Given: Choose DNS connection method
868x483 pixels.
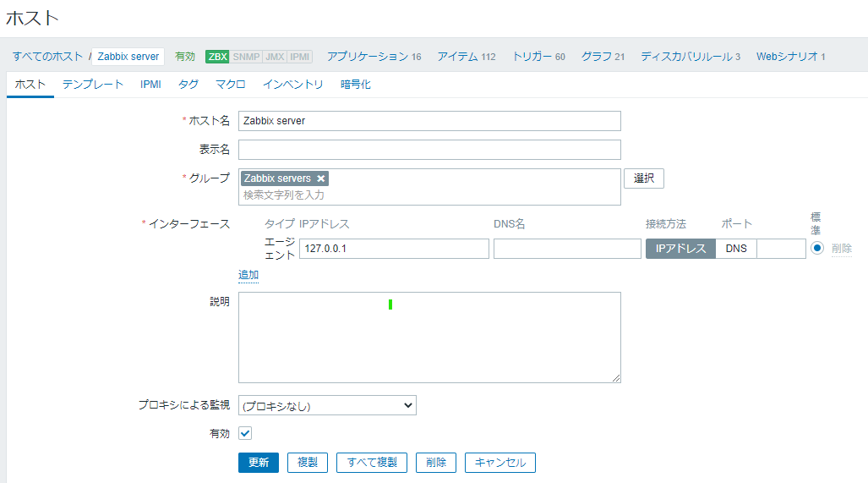Looking at the screenshot, I should click(735, 249).
